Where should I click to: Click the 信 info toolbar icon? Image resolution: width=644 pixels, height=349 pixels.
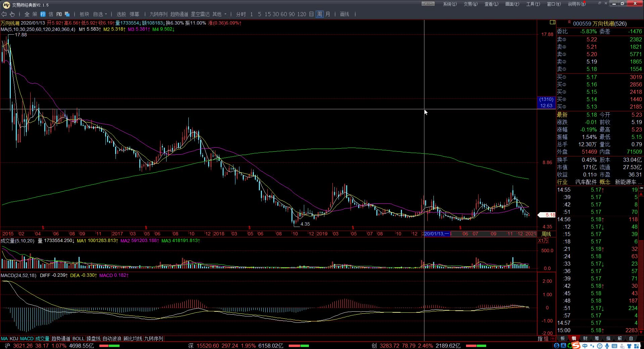51,14
